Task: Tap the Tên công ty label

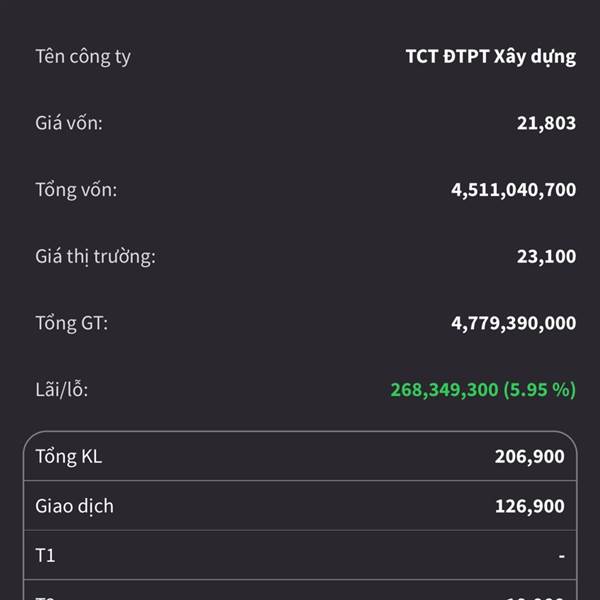Action: [x=83, y=56]
